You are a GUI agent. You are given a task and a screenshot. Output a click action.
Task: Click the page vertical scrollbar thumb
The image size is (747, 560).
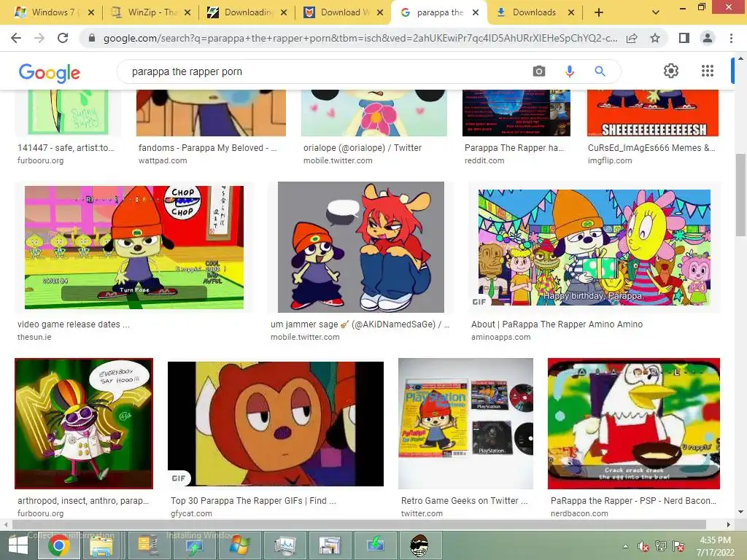coord(740,194)
